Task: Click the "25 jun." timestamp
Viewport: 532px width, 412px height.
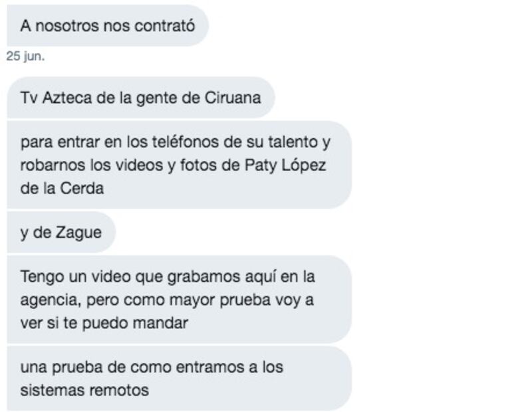Action: tap(25, 56)
